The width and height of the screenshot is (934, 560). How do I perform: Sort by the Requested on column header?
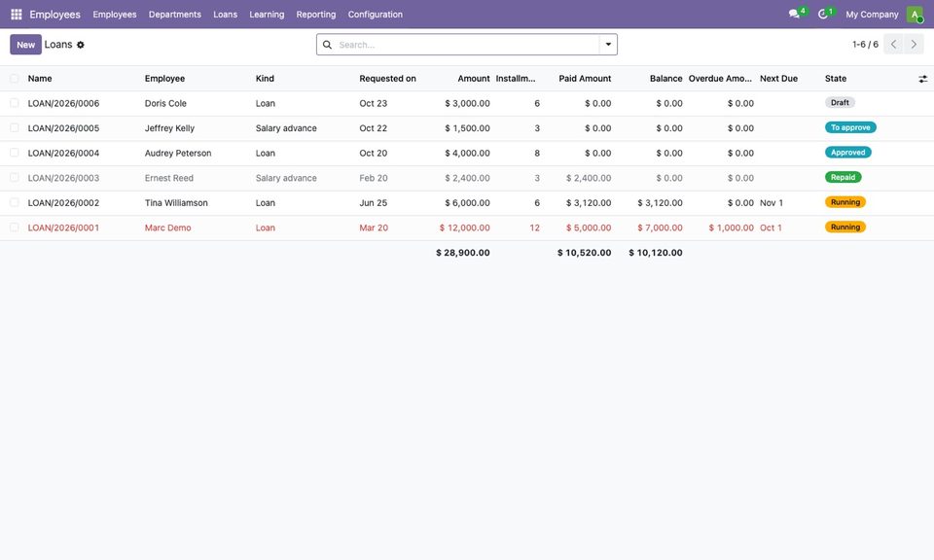click(387, 79)
